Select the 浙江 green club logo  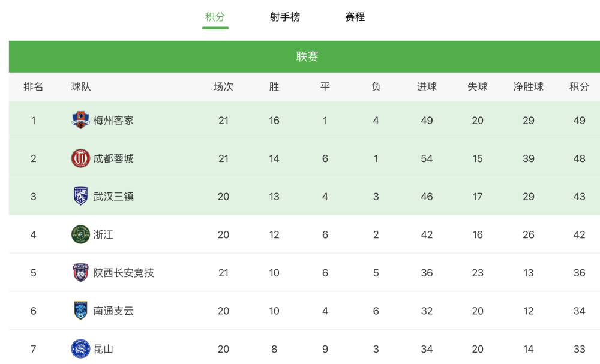(x=80, y=234)
